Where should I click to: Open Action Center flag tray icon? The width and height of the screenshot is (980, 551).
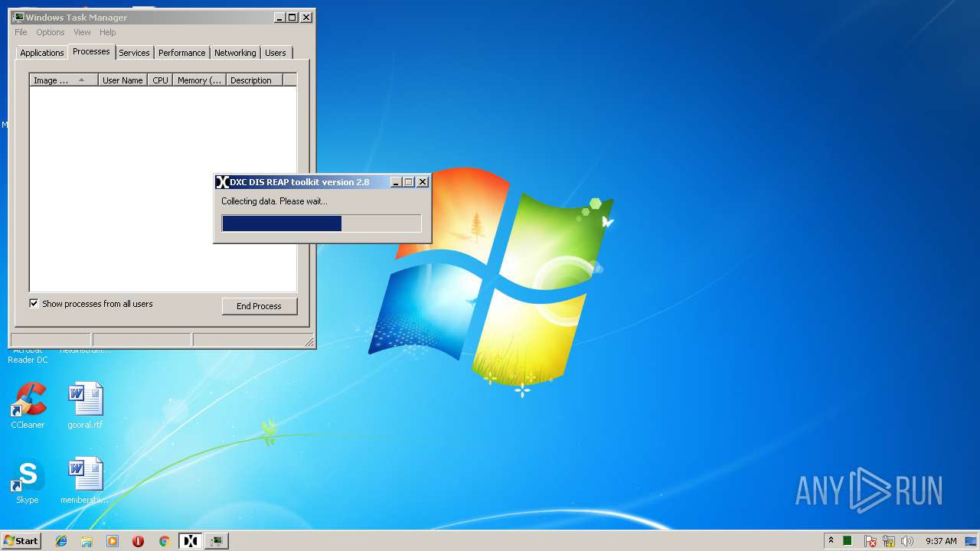pyautogui.click(x=870, y=541)
